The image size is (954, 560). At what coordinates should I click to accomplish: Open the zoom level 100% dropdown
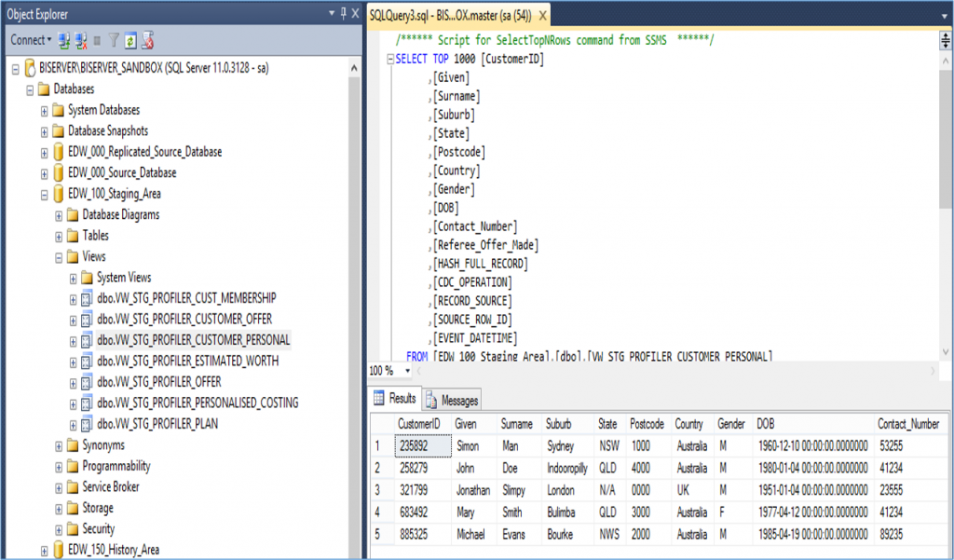[408, 371]
